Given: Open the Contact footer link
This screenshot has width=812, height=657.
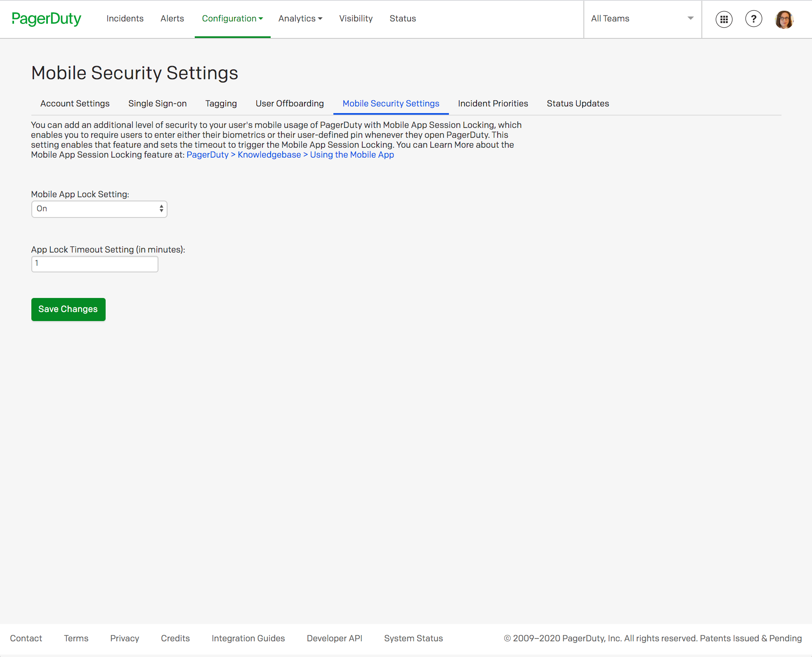Looking at the screenshot, I should (26, 638).
